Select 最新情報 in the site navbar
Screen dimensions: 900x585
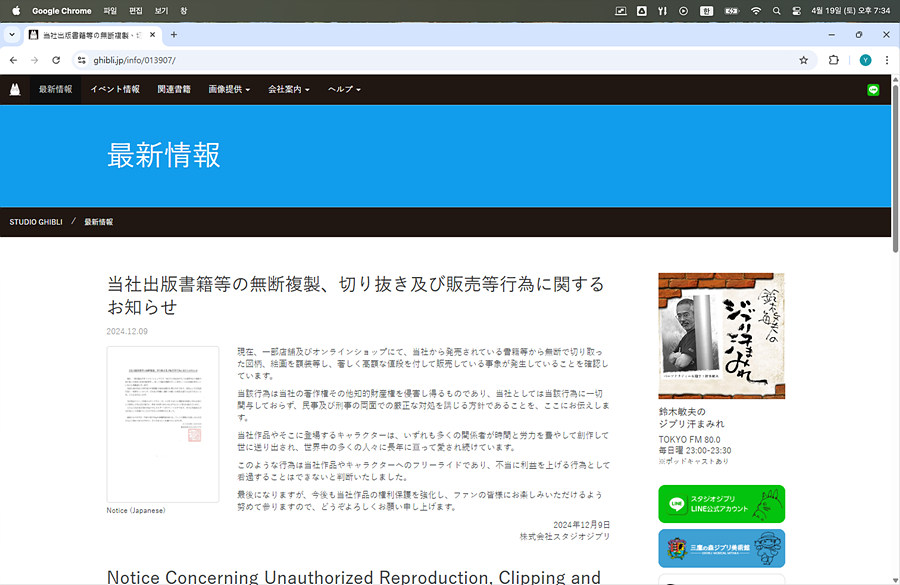click(56, 90)
